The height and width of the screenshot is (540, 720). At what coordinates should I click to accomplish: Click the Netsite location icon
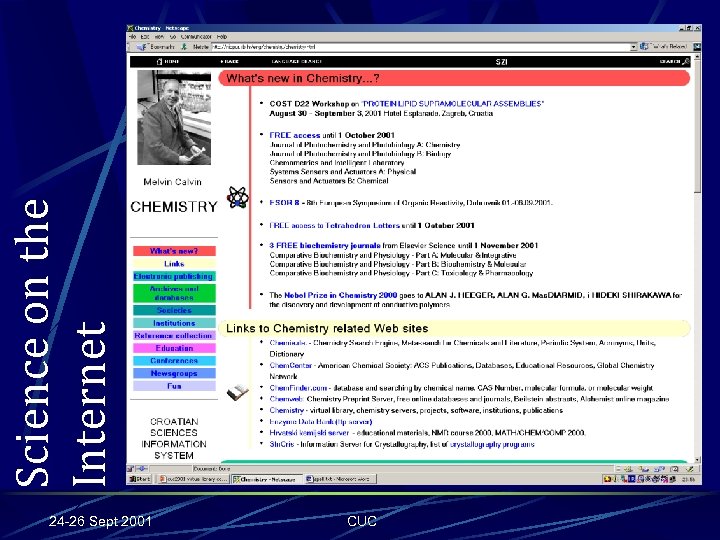pyautogui.click(x=184, y=47)
